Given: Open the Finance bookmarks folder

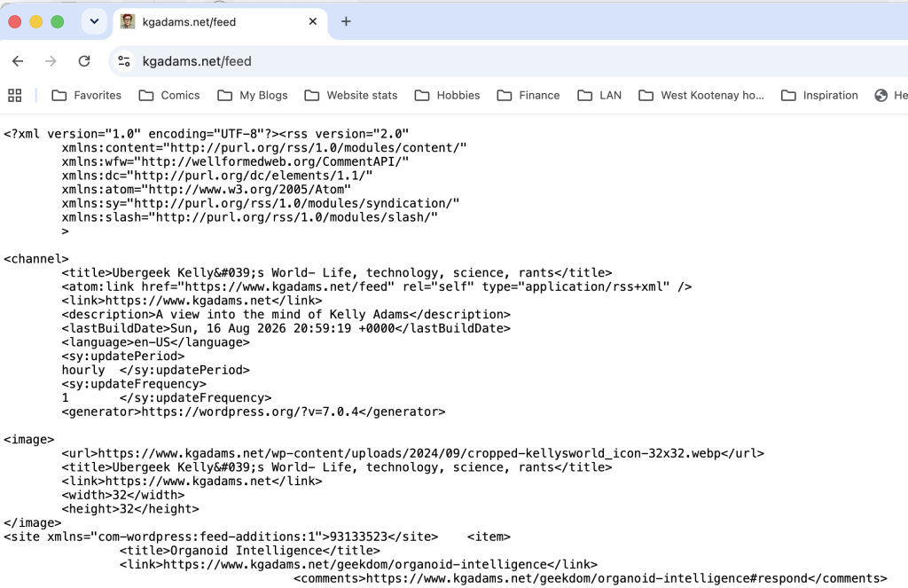Looking at the screenshot, I should point(528,95).
